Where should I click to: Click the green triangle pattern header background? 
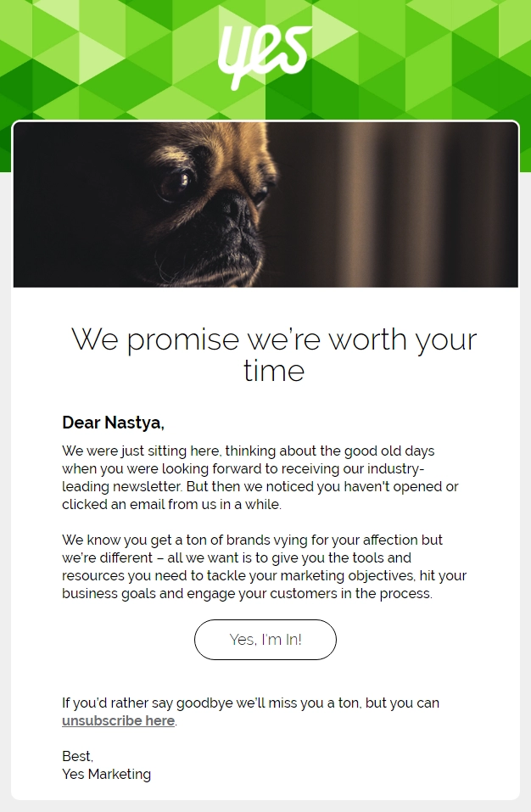85,51
